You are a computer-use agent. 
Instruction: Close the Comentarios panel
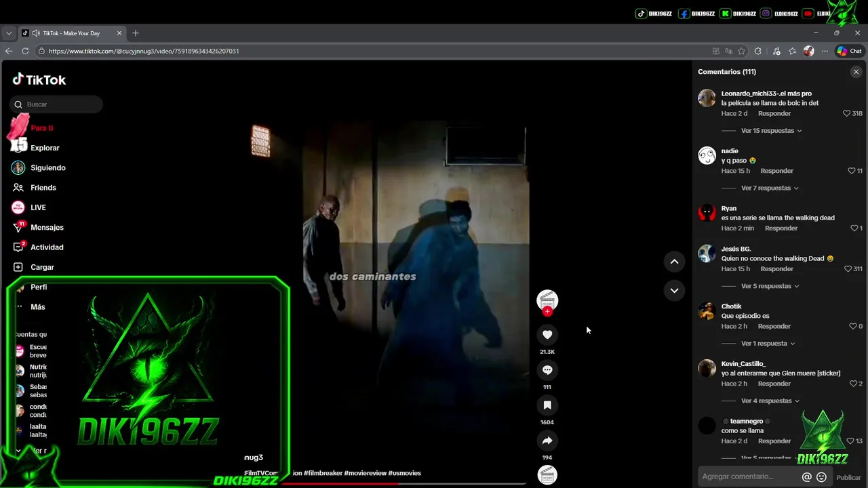pos(856,72)
